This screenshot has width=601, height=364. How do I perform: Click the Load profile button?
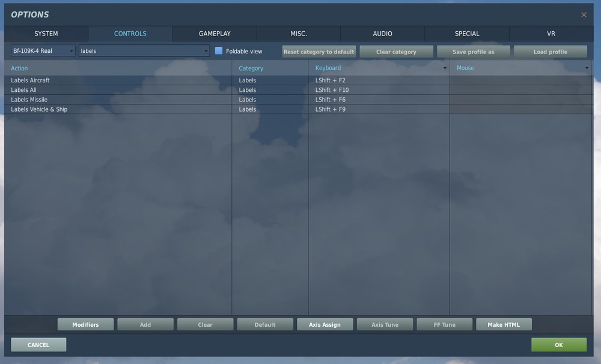coord(551,52)
